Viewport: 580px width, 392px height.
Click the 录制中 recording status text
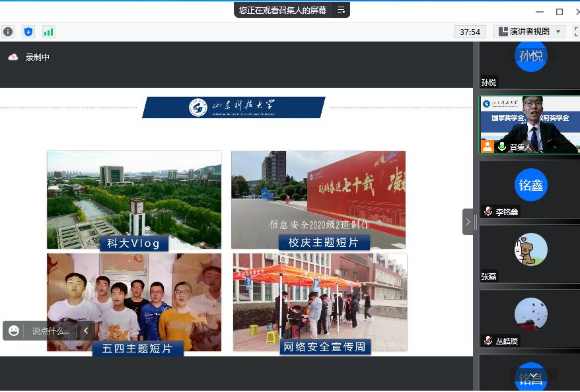[38, 57]
